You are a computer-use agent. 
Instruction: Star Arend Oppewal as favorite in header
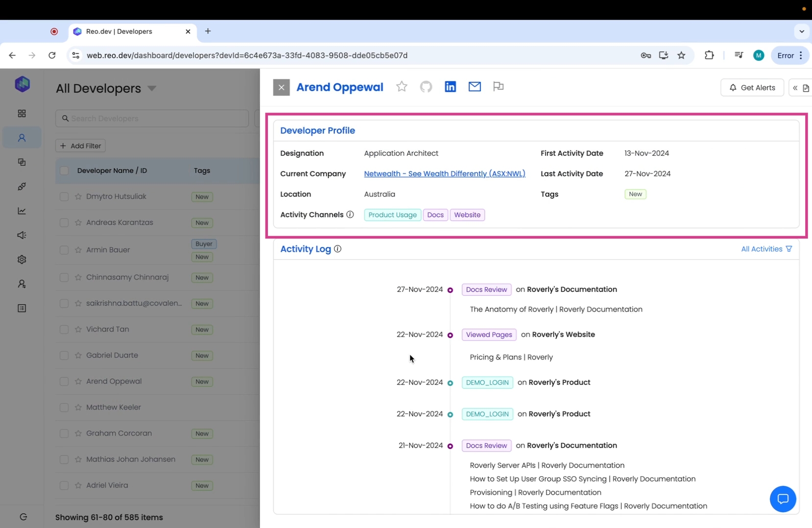(x=402, y=87)
